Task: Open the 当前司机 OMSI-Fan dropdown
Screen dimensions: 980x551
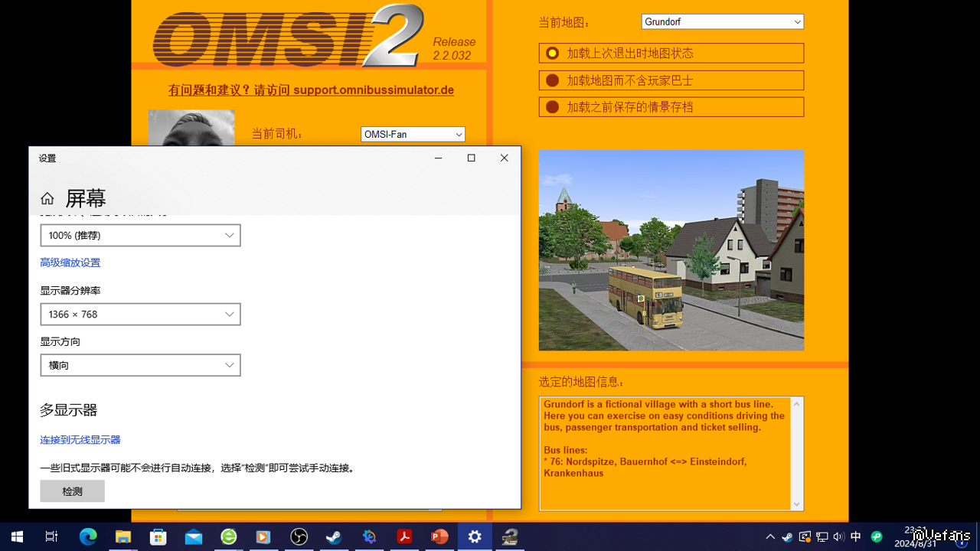Action: [413, 134]
